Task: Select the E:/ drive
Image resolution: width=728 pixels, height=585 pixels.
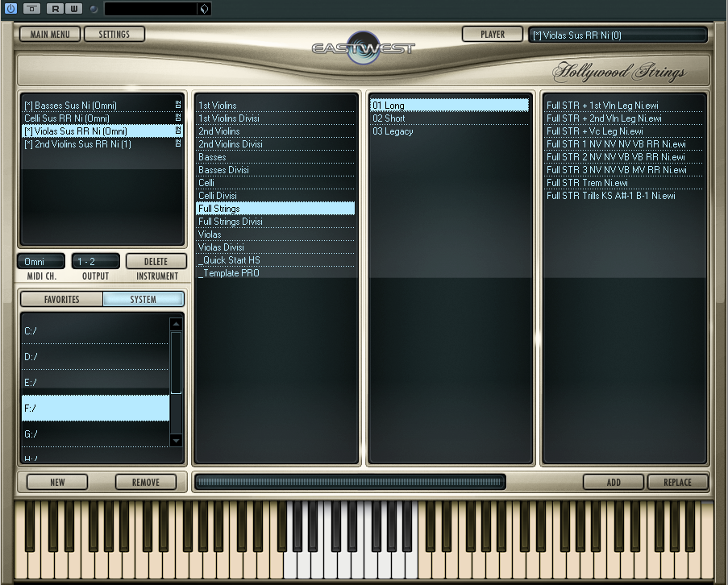Action: 95,382
